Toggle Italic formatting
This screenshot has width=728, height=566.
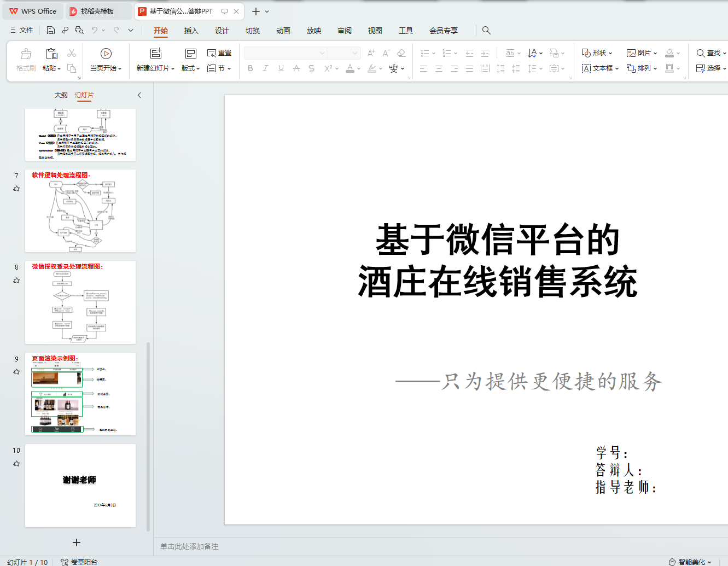pyautogui.click(x=265, y=68)
